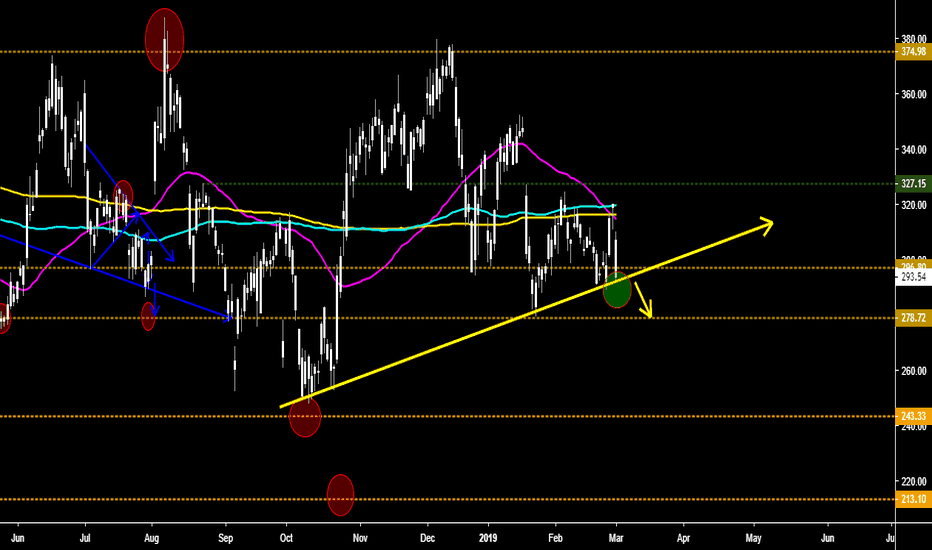Click the 243.33 support level label
This screenshot has width=932, height=550.
pyautogui.click(x=913, y=416)
